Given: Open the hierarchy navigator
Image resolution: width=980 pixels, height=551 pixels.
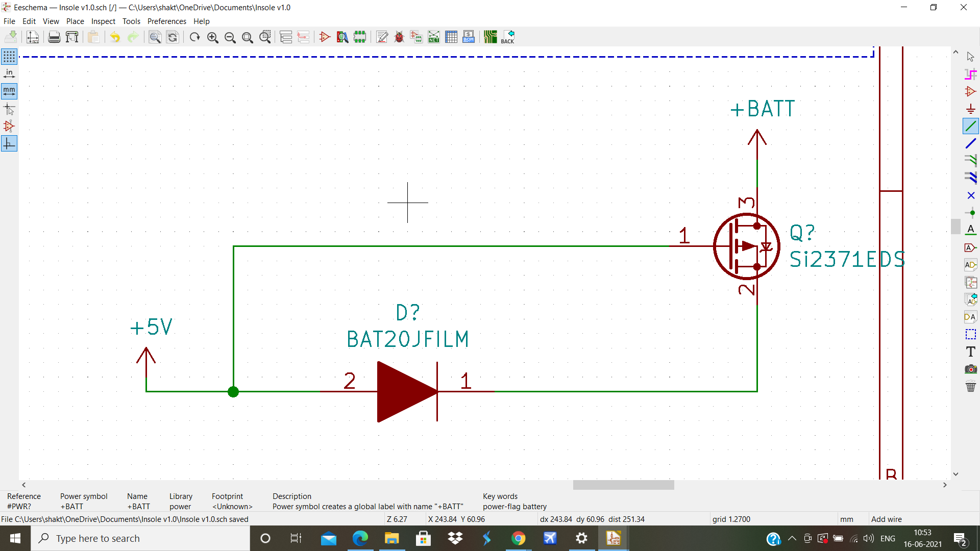Looking at the screenshot, I should point(286,37).
